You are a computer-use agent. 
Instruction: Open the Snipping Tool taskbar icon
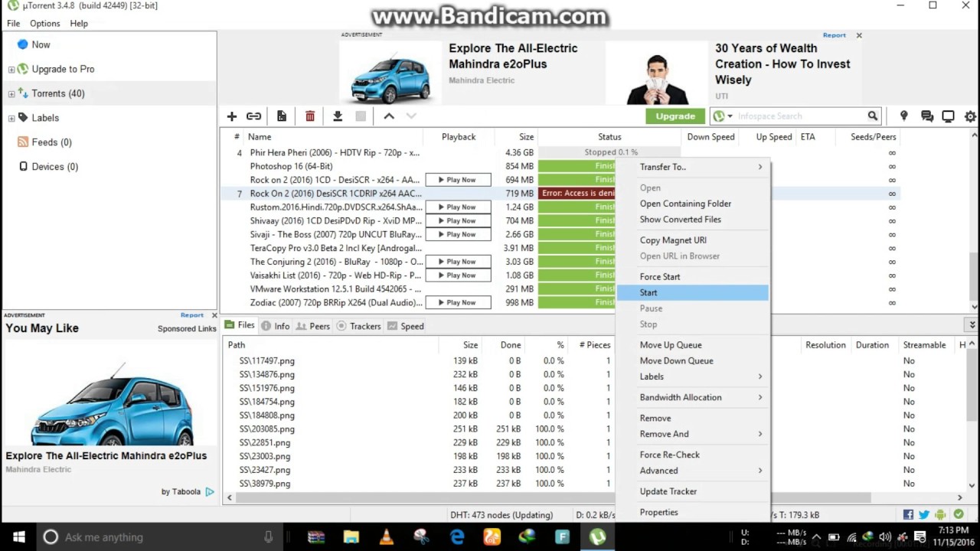(422, 537)
